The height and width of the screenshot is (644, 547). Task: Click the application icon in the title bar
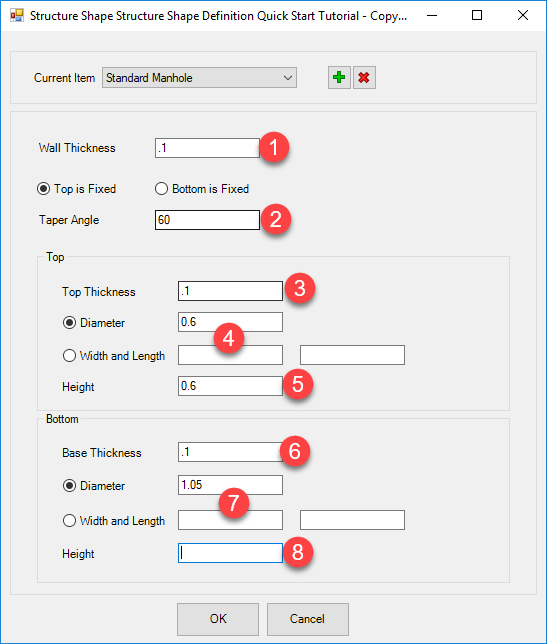(17, 16)
